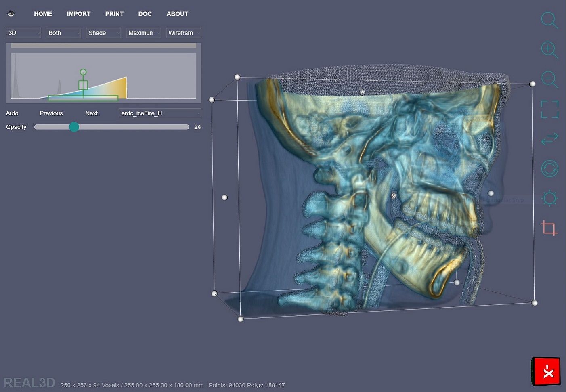This screenshot has height=392, width=566.
Task: Click the Auto button
Action: (x=12, y=113)
